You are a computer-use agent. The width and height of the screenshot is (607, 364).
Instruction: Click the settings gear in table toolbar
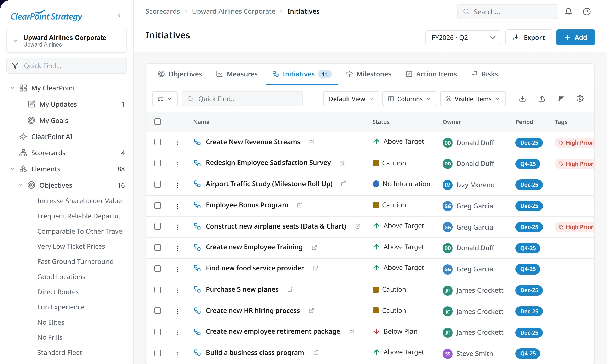click(x=580, y=99)
